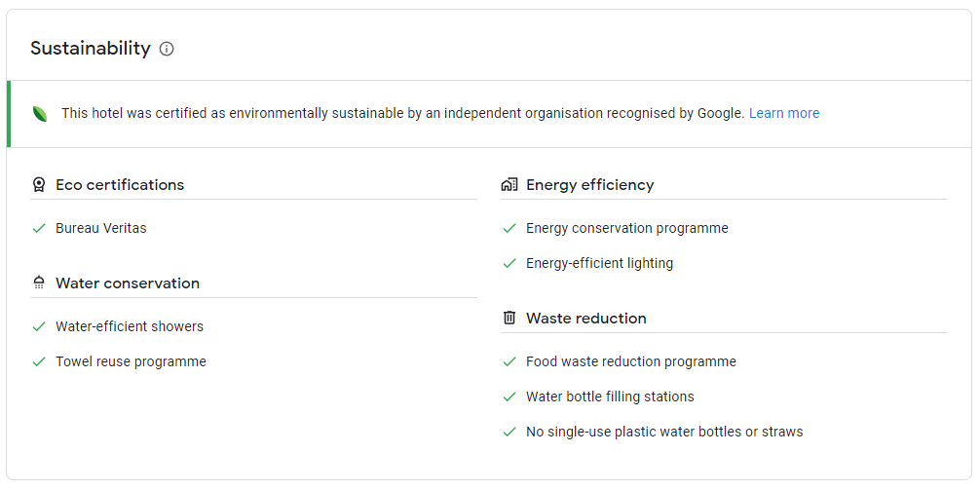Click the Waste reduction section title
Viewport: 980px width, 491px height.
pos(586,318)
